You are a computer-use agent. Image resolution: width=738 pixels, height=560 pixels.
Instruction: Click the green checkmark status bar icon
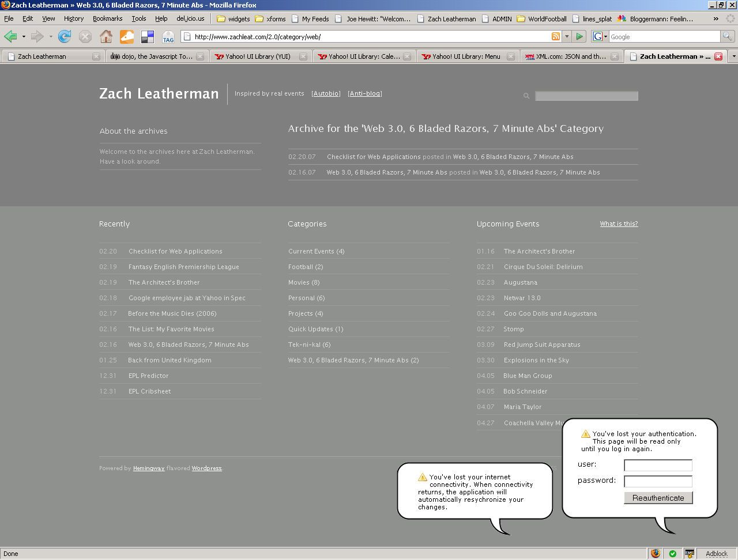[672, 554]
